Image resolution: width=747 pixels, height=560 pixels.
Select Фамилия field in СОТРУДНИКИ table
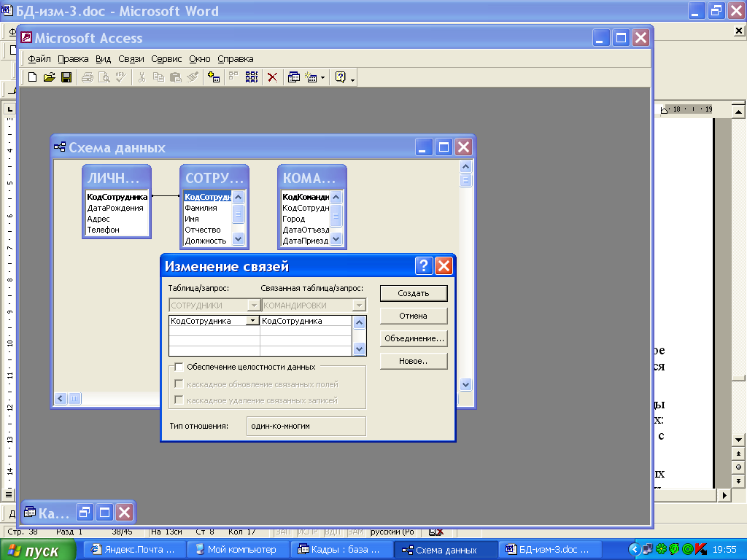tap(201, 208)
